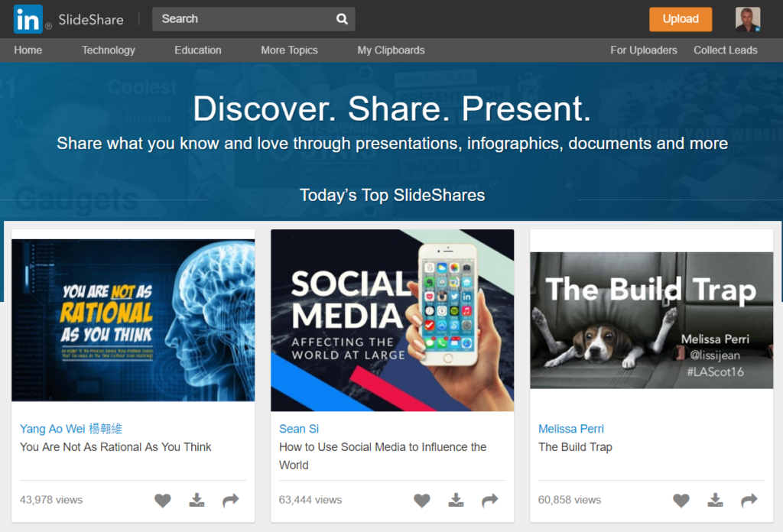Open 'How to Use Social Media to Influence' title
This screenshot has width=783, height=532.
(x=382, y=456)
